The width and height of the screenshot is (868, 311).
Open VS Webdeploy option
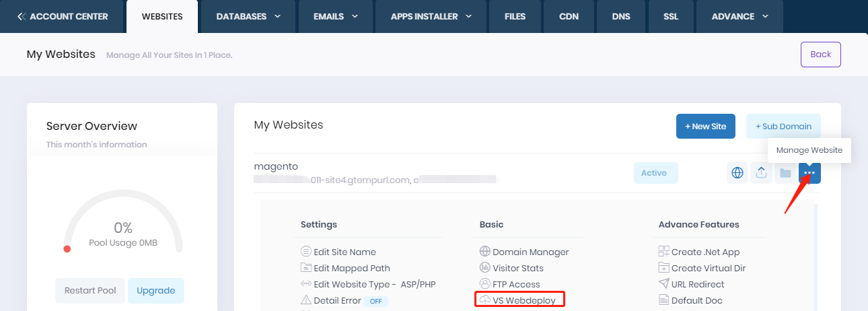coord(523,300)
